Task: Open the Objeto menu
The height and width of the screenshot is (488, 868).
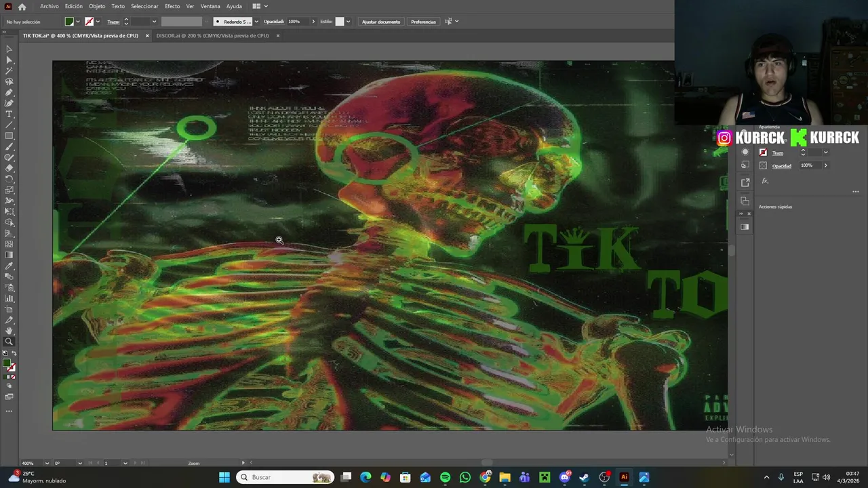Action: pos(97,6)
